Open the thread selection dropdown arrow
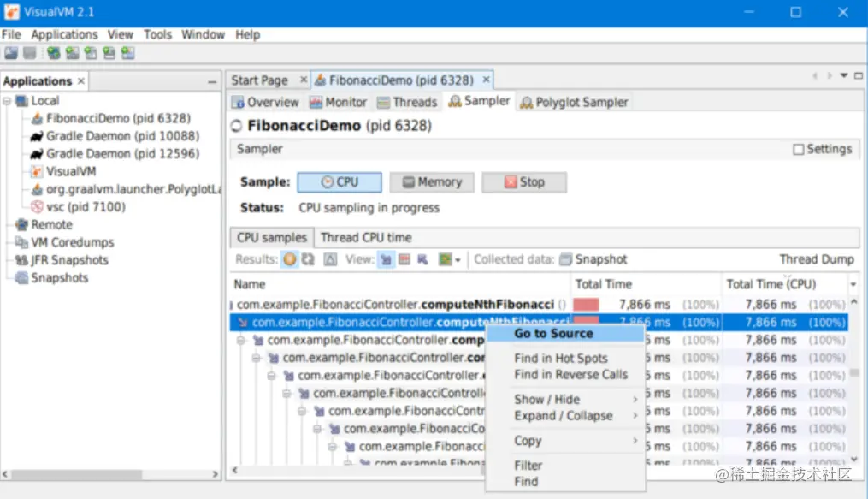This screenshot has width=868, height=499. point(458,259)
